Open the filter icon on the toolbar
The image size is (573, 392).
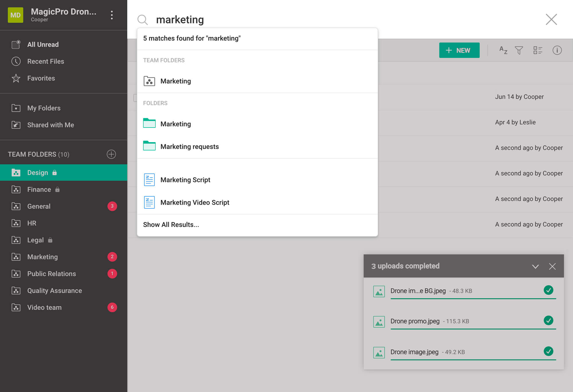point(519,50)
